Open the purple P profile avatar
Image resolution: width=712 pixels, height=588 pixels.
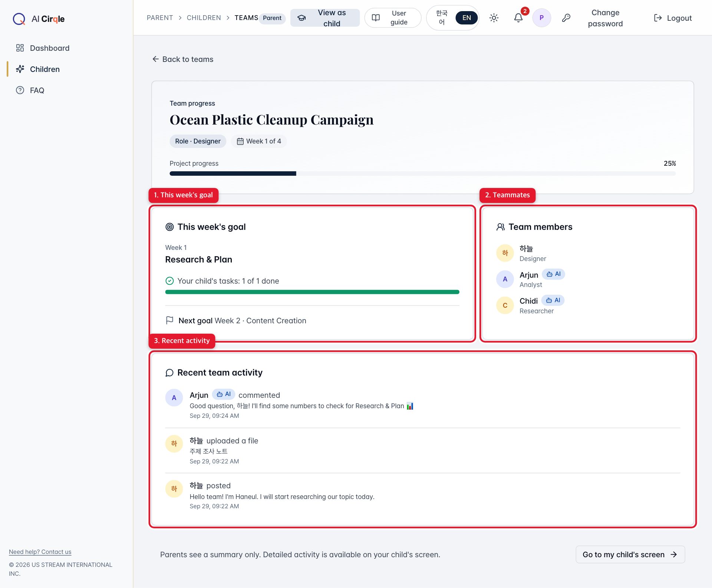tap(541, 18)
